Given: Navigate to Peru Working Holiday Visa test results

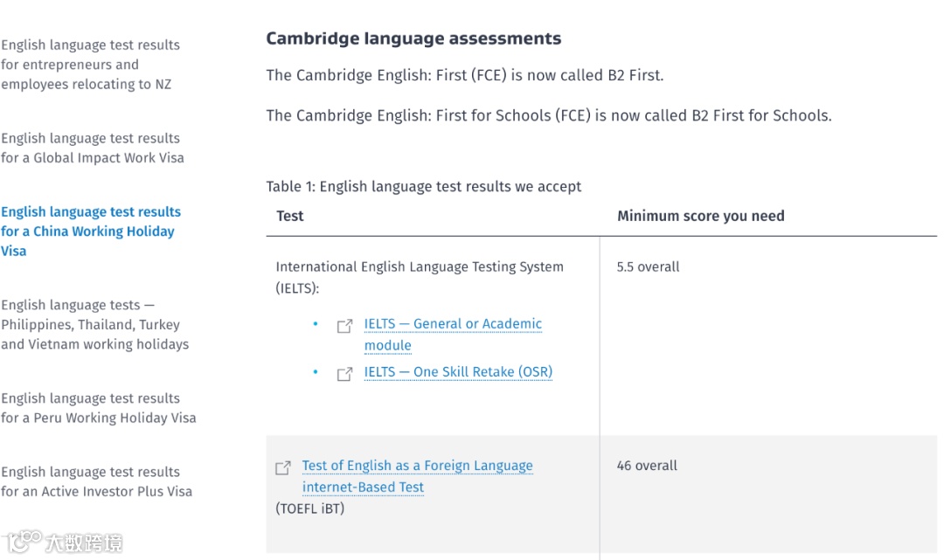Looking at the screenshot, I should coord(98,408).
